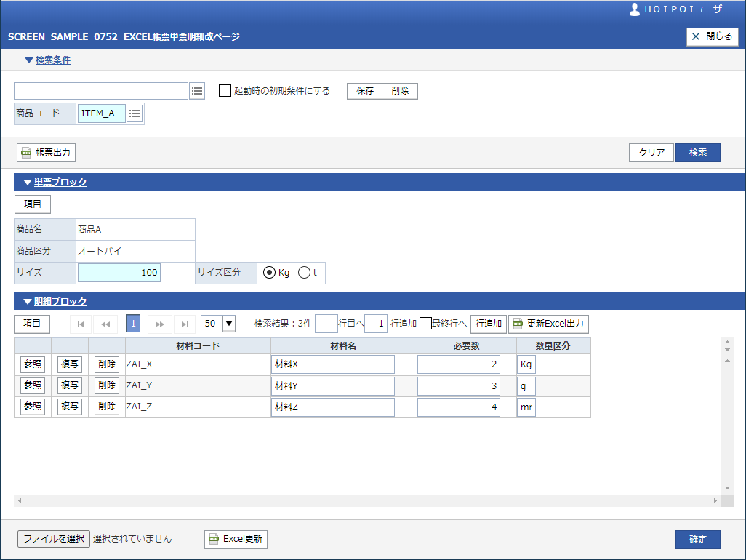Image resolution: width=746 pixels, height=560 pixels.
Task: Select the t size unit radio button
Action: pyautogui.click(x=304, y=273)
